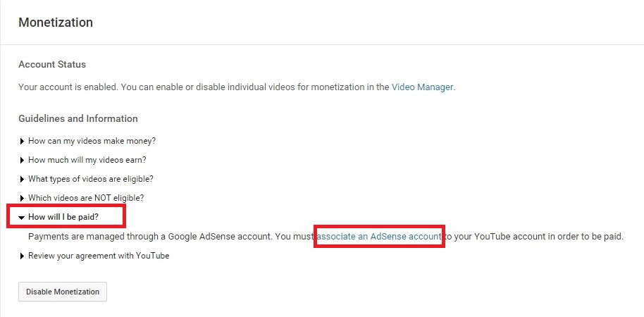Screen dimensions: 644x317
Task: Open the "How can my videos make money?" question text
Action: [x=92, y=141]
